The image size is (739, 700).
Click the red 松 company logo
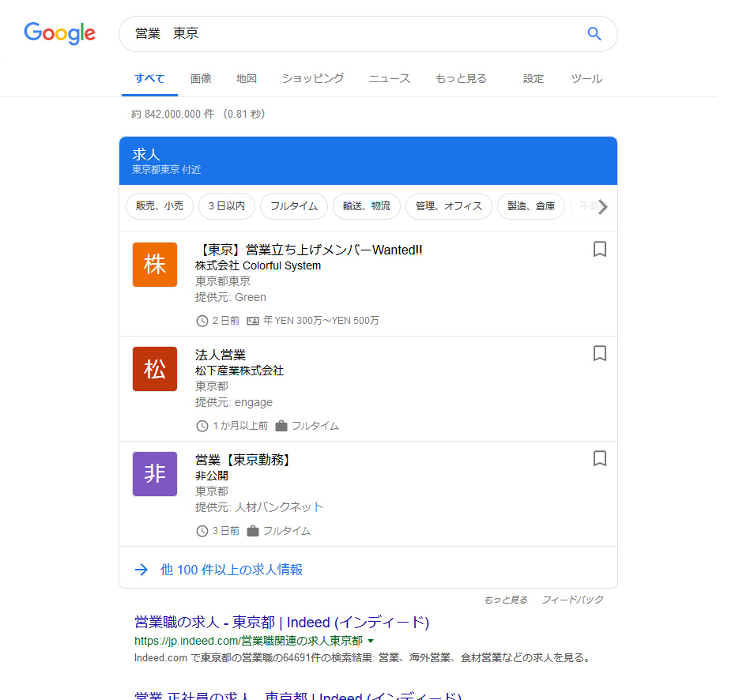[155, 369]
